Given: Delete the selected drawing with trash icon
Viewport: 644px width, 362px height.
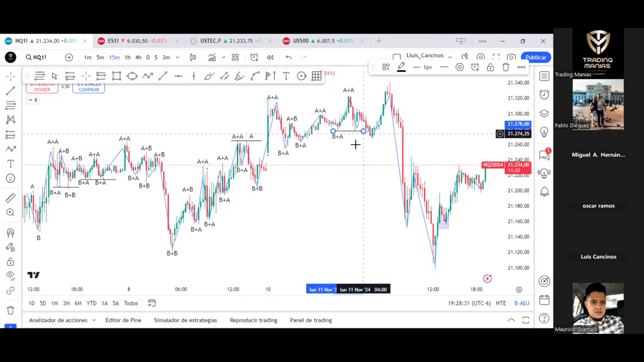Looking at the screenshot, I should 506,67.
